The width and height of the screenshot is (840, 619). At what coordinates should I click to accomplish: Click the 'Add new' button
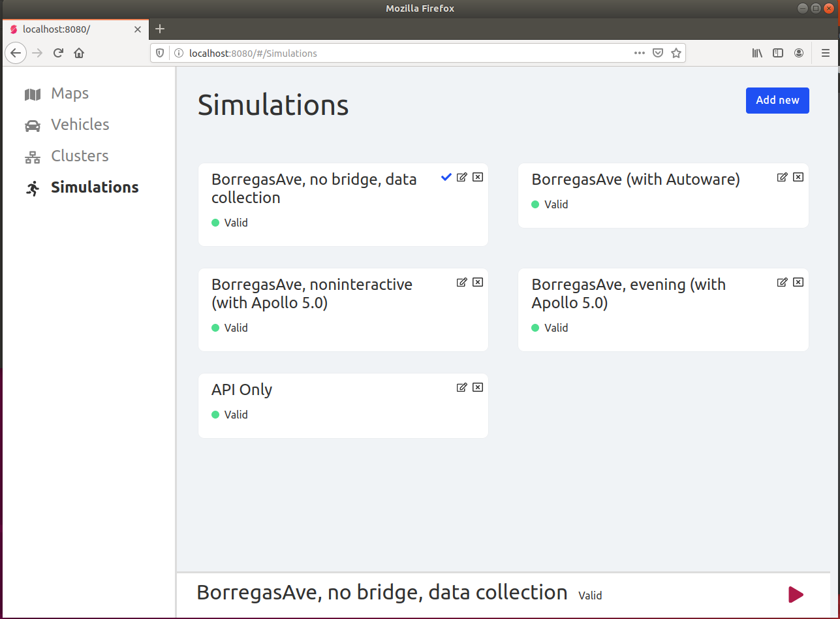click(x=777, y=100)
